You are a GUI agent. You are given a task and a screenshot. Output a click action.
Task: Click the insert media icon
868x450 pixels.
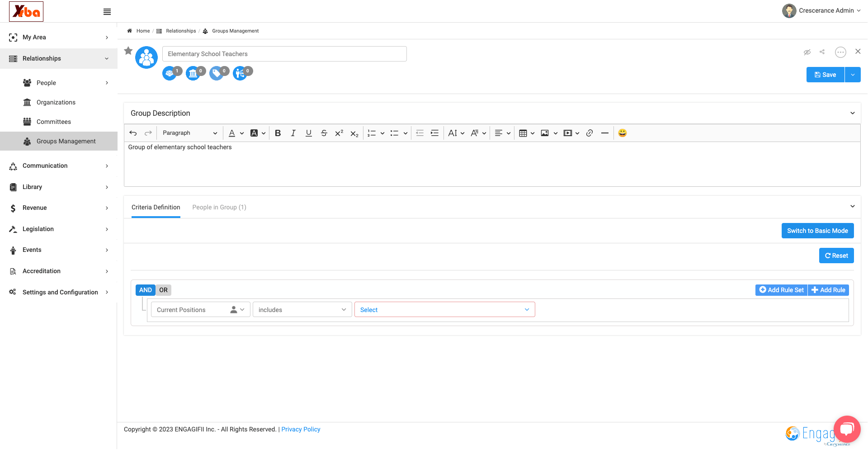click(568, 133)
